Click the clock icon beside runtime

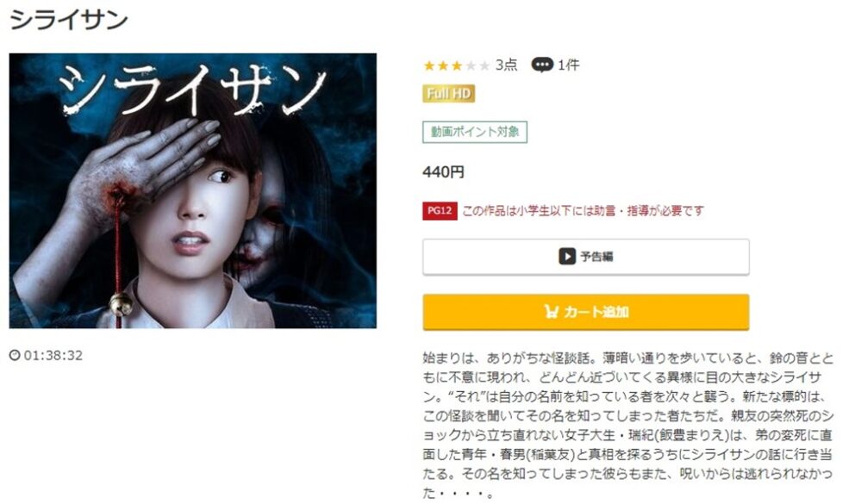15,355
